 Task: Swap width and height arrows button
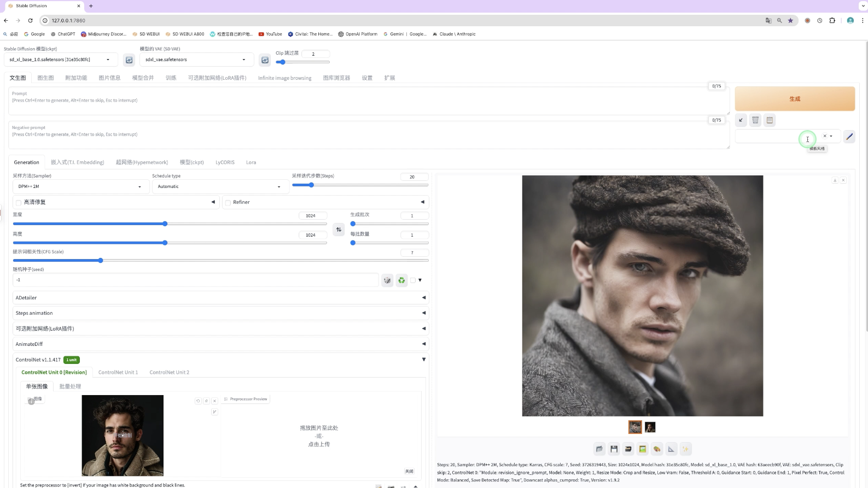339,230
